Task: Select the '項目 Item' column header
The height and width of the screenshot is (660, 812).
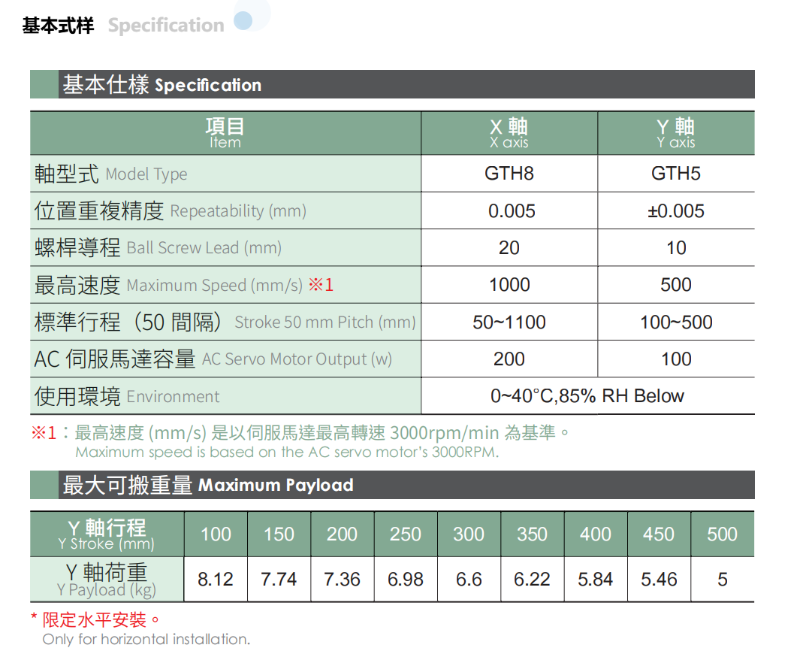Action: click(225, 133)
